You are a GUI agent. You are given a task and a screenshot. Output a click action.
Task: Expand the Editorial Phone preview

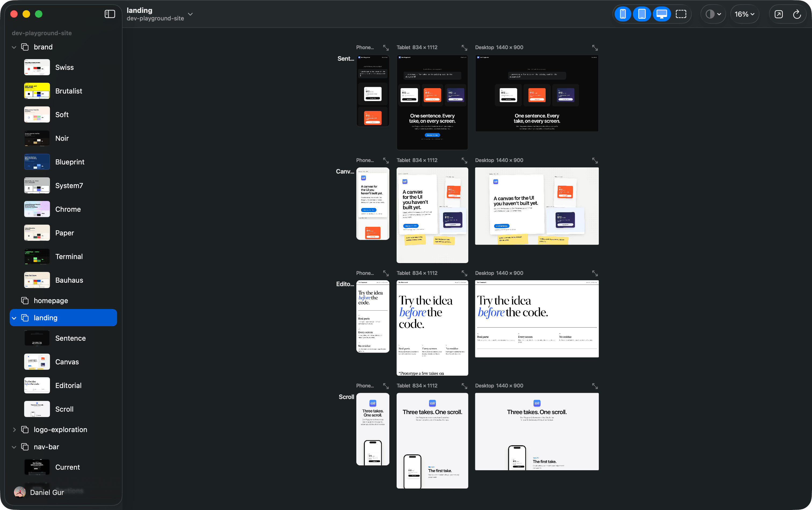386,273
